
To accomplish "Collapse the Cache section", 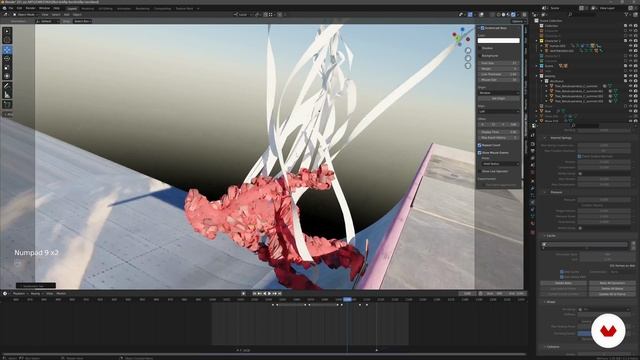I will (544, 236).
